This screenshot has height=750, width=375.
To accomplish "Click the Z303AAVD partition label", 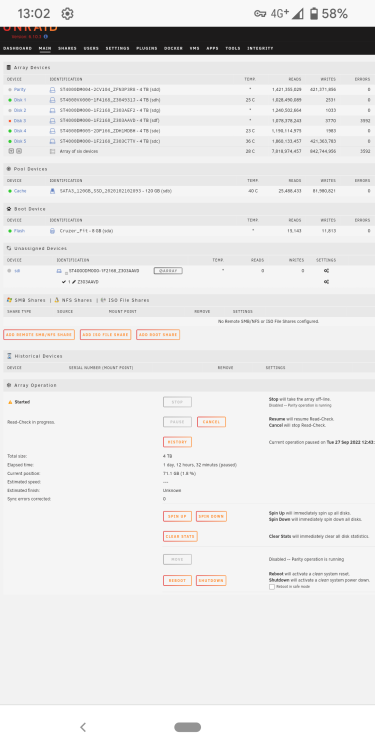I will pyautogui.click(x=88, y=282).
